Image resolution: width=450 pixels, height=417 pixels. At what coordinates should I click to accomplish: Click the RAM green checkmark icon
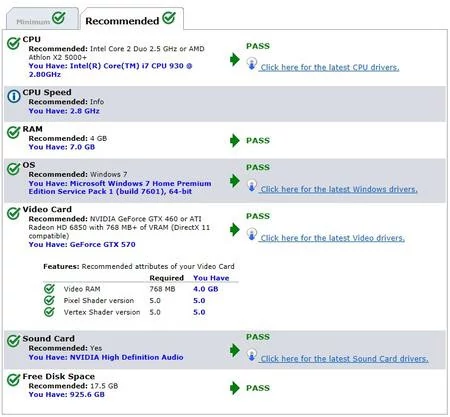point(14,132)
